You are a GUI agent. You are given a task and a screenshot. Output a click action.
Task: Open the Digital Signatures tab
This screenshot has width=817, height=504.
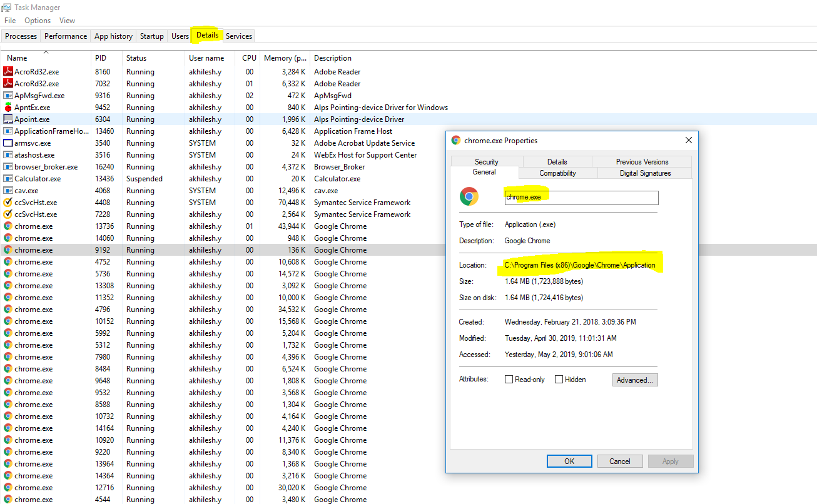click(644, 173)
